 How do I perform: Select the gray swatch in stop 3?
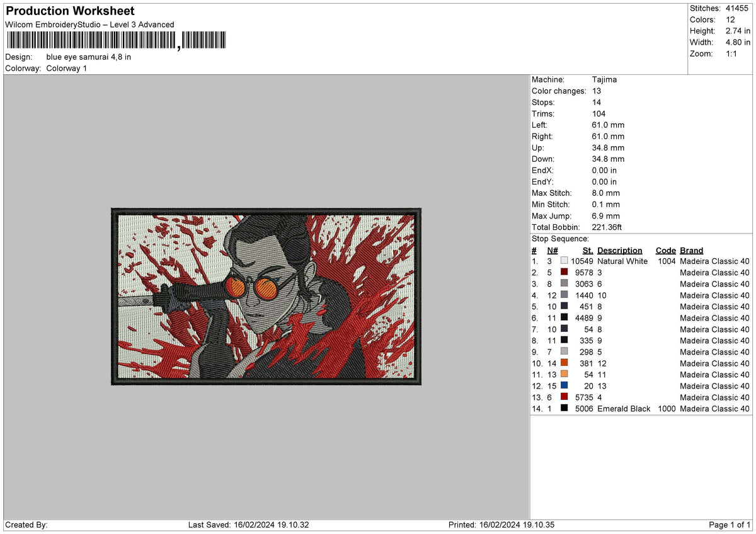pyautogui.click(x=564, y=284)
